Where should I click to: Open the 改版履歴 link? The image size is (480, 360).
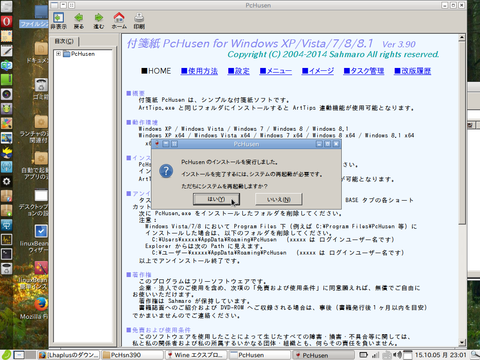click(x=413, y=71)
